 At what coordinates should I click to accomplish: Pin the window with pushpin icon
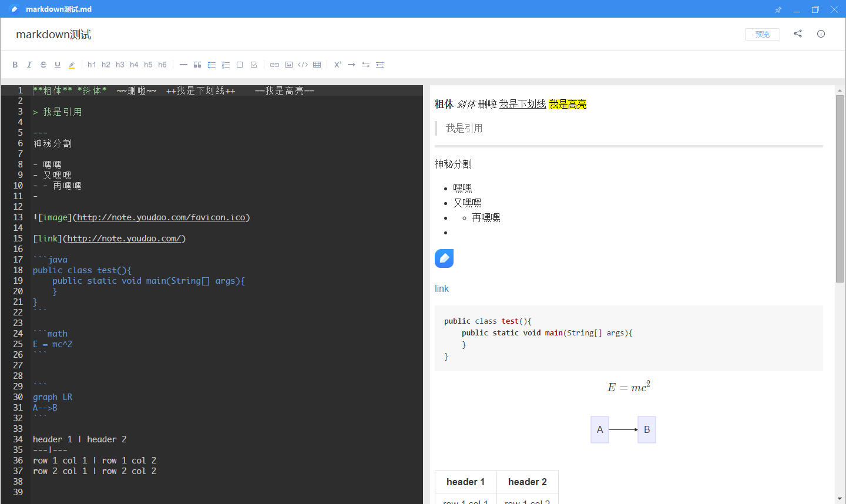point(778,9)
